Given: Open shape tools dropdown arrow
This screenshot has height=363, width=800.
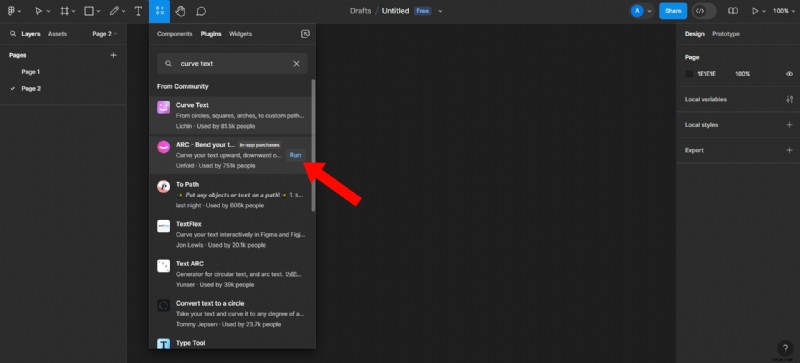Looking at the screenshot, I should (98, 11).
